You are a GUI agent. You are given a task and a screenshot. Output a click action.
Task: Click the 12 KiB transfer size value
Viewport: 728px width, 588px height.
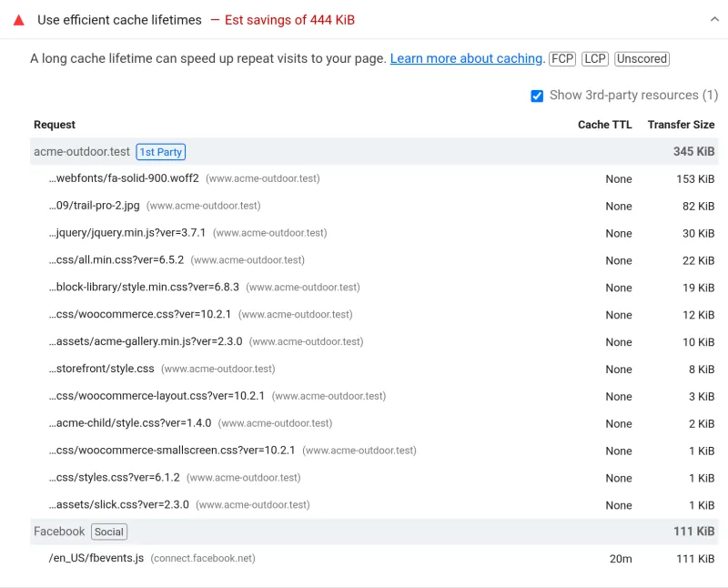pyautogui.click(x=698, y=315)
